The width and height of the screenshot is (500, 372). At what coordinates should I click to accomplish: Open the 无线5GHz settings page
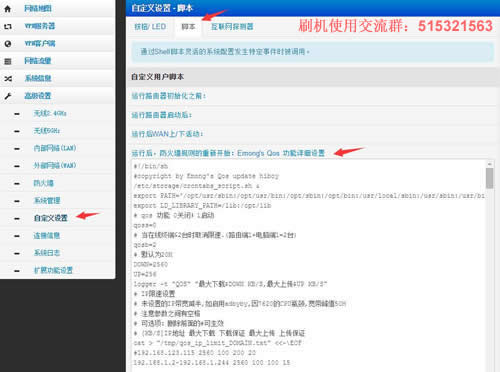47,131
